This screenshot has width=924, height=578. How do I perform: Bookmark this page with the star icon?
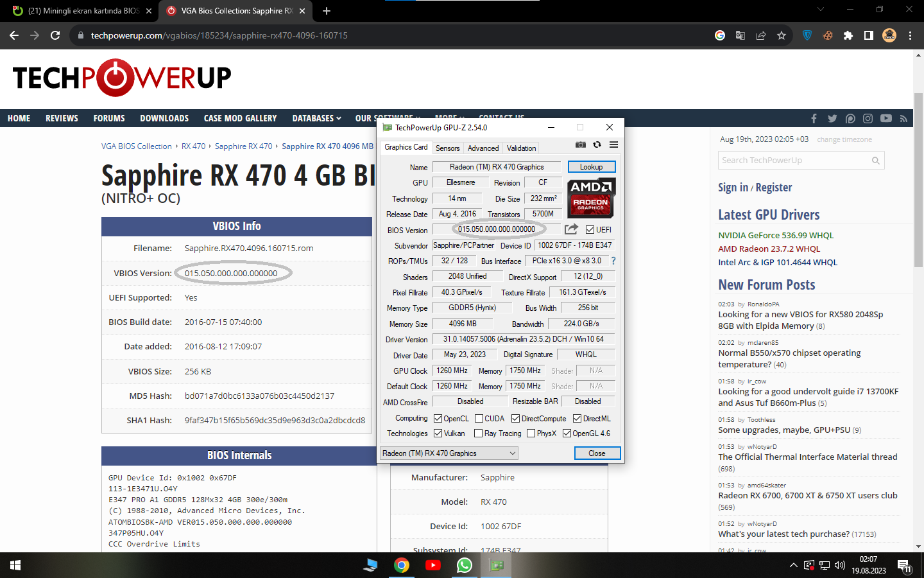pyautogui.click(x=782, y=35)
